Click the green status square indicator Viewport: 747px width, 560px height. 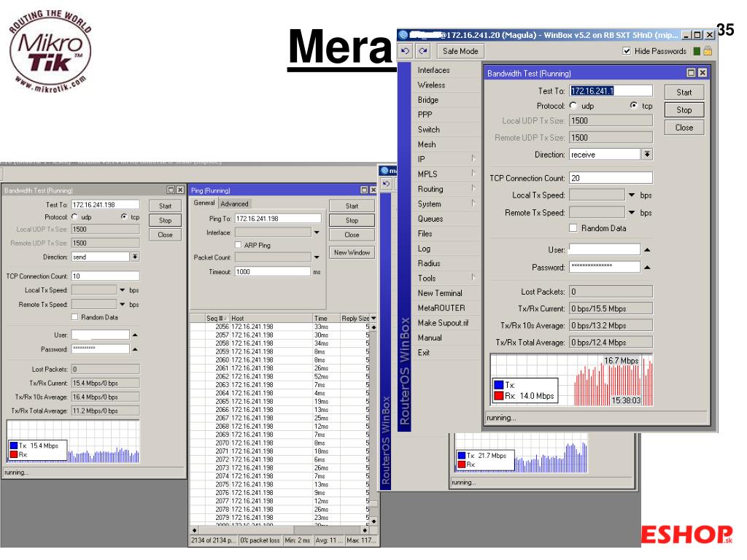[697, 51]
